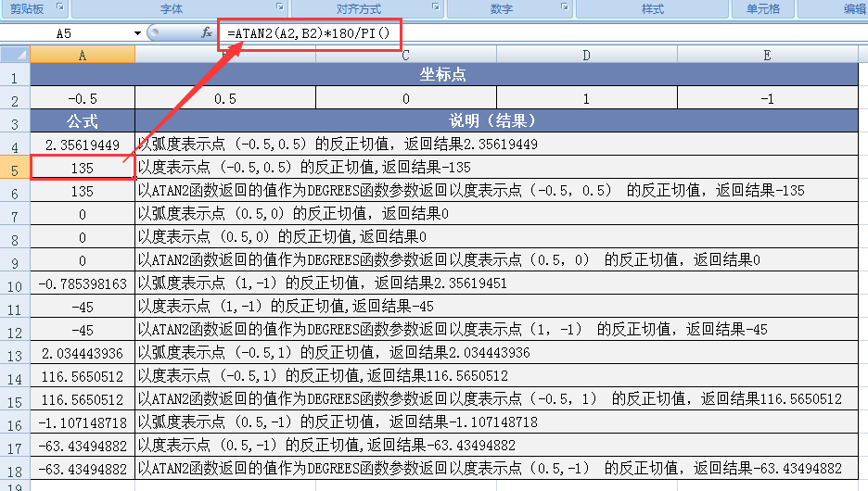This screenshot has height=491, width=868.
Task: Open the 字体 font dialog launcher
Action: click(280, 7)
